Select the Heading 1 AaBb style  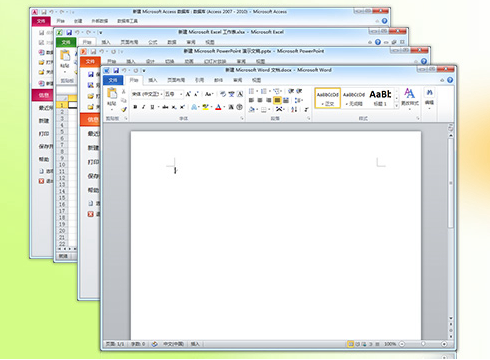[380, 98]
